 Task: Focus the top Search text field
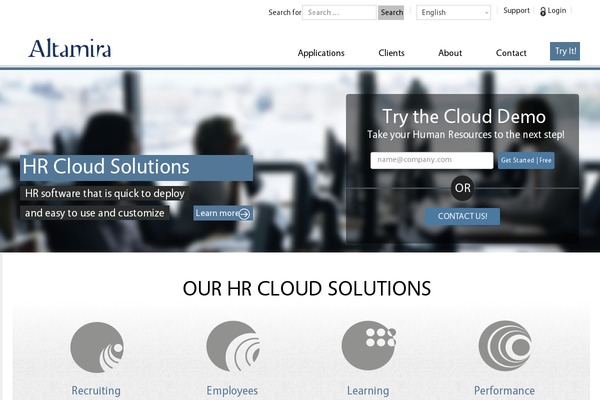point(339,13)
